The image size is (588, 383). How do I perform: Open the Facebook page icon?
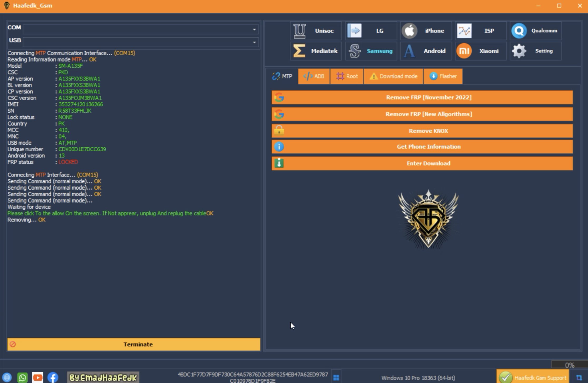(53, 377)
